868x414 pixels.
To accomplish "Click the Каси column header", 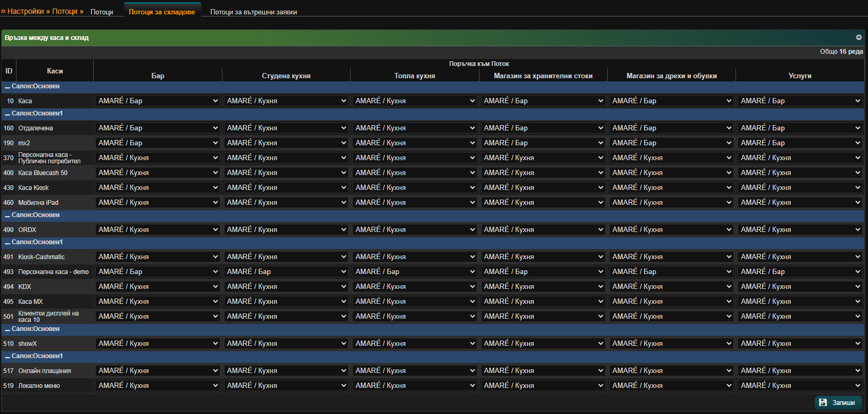I will click(x=55, y=71).
